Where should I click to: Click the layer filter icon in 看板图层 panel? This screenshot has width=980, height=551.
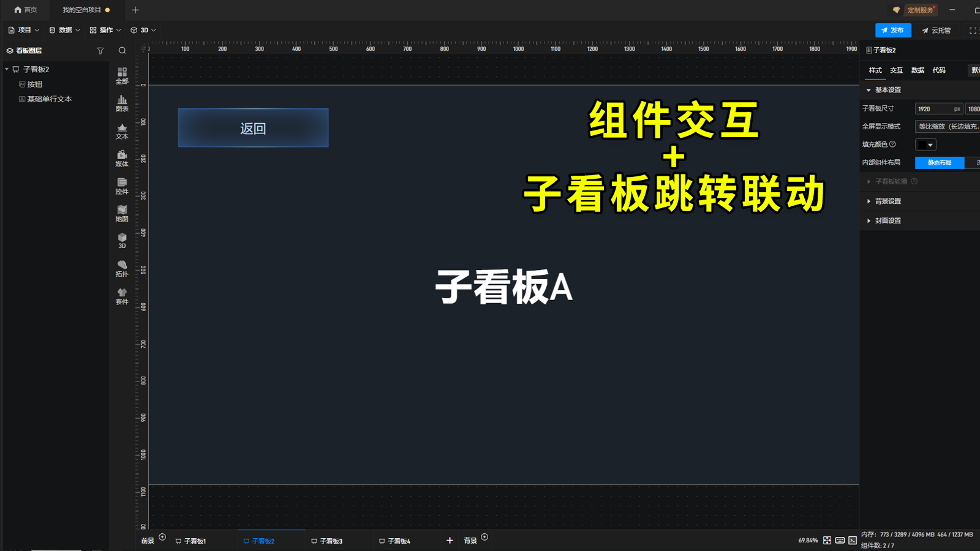pyautogui.click(x=100, y=51)
